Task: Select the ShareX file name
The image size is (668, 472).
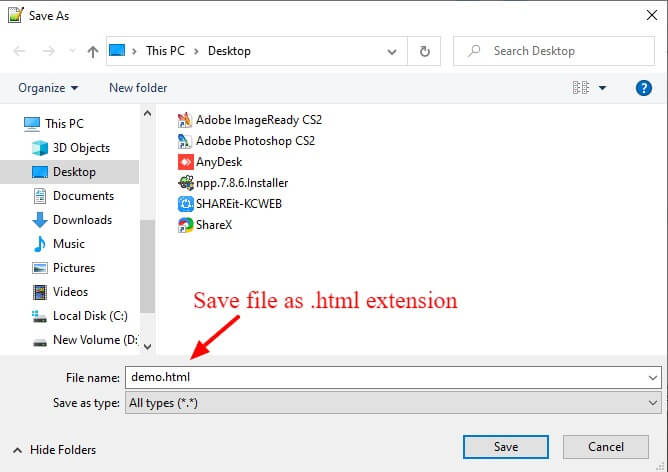Action: tap(214, 224)
